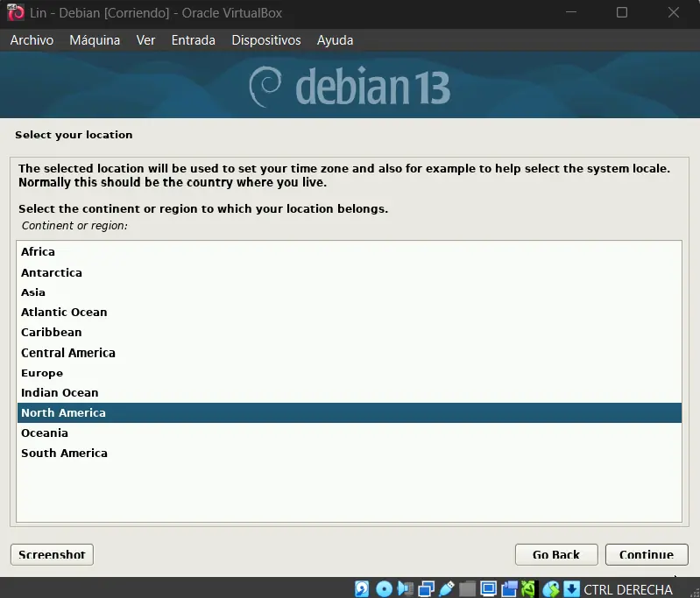Viewport: 700px width, 598px height.
Task: Open the Máquina menu
Action: pos(95,40)
